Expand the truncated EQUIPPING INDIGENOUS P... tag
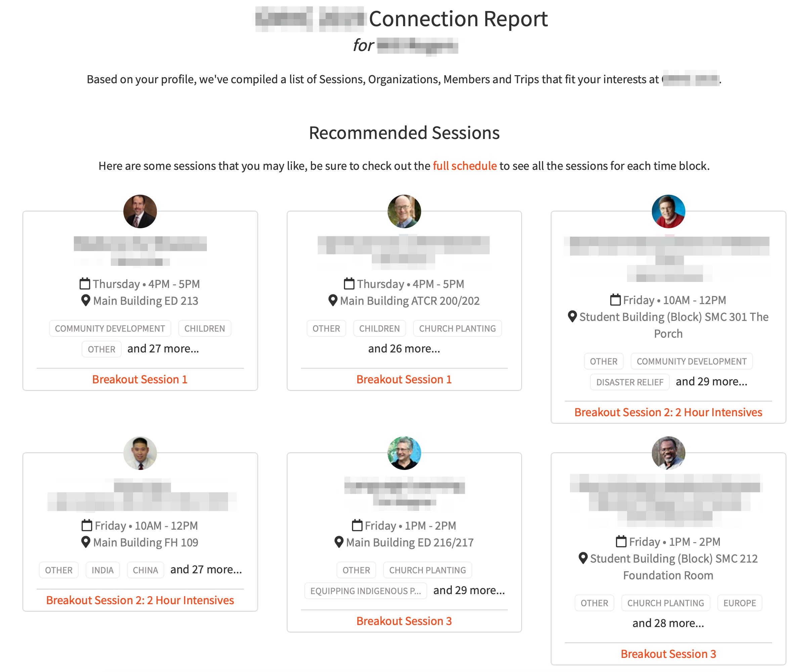The width and height of the screenshot is (798, 672). (x=365, y=590)
